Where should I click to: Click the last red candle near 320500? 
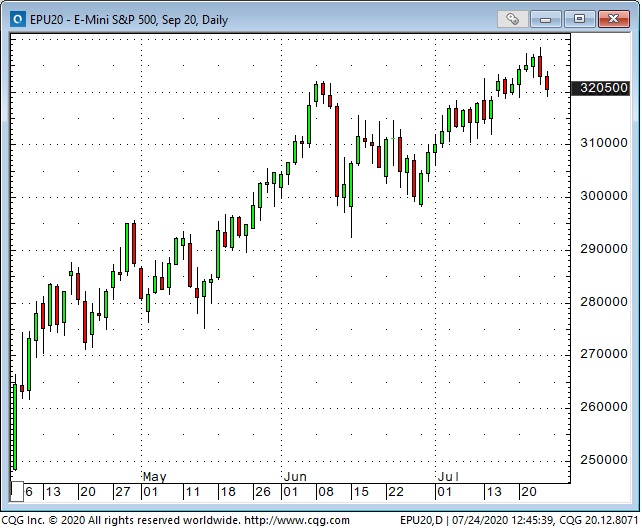click(x=547, y=83)
